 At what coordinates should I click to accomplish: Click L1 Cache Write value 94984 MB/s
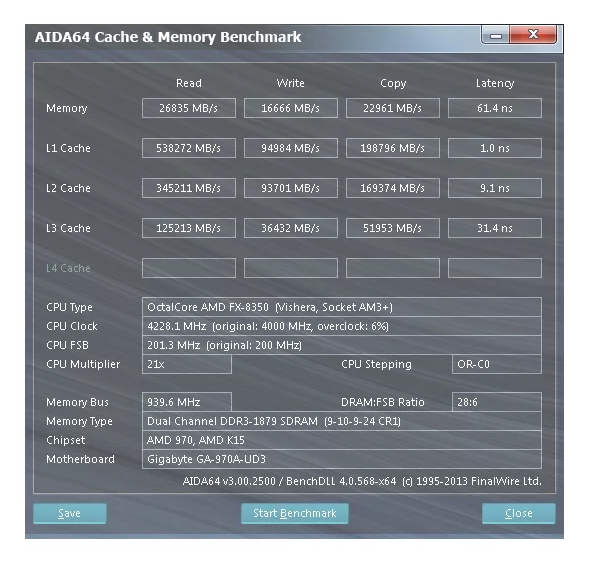point(291,148)
